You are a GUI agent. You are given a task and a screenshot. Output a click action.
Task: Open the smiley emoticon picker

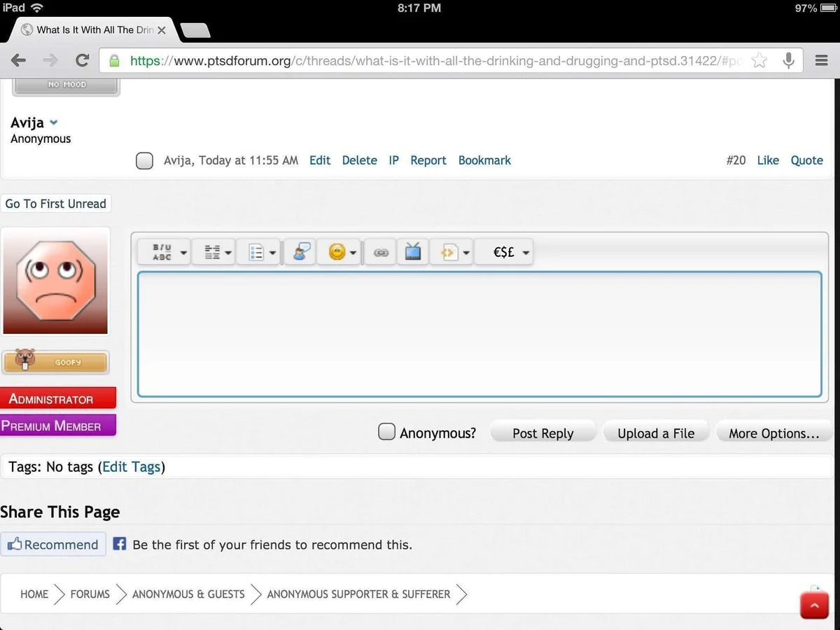[x=339, y=252]
